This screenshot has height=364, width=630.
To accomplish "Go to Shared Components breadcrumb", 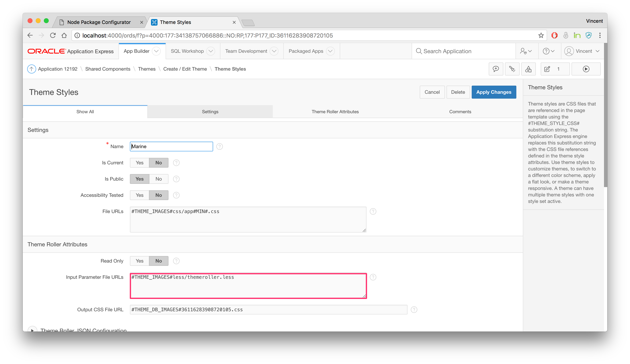I will (108, 69).
